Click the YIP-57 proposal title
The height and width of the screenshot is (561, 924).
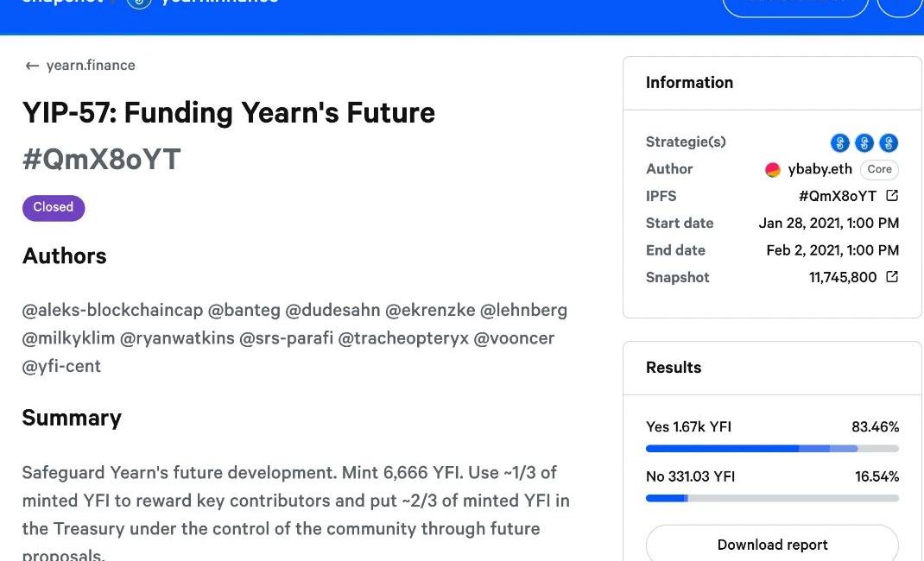tap(229, 113)
